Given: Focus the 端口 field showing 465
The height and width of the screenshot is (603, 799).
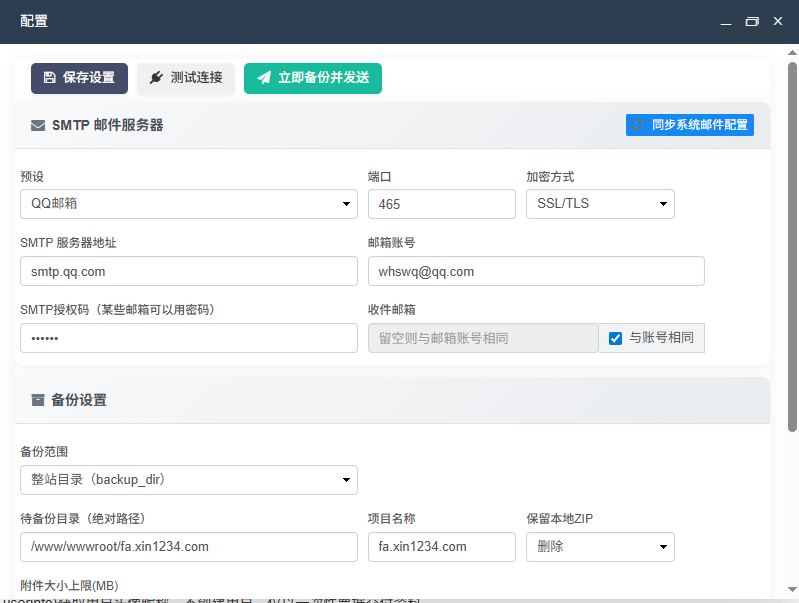Looking at the screenshot, I should [442, 204].
